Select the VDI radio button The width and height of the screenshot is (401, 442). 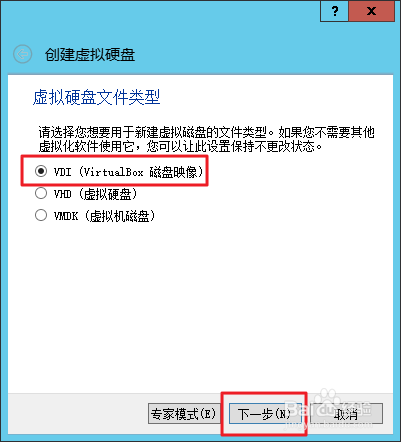(x=41, y=171)
